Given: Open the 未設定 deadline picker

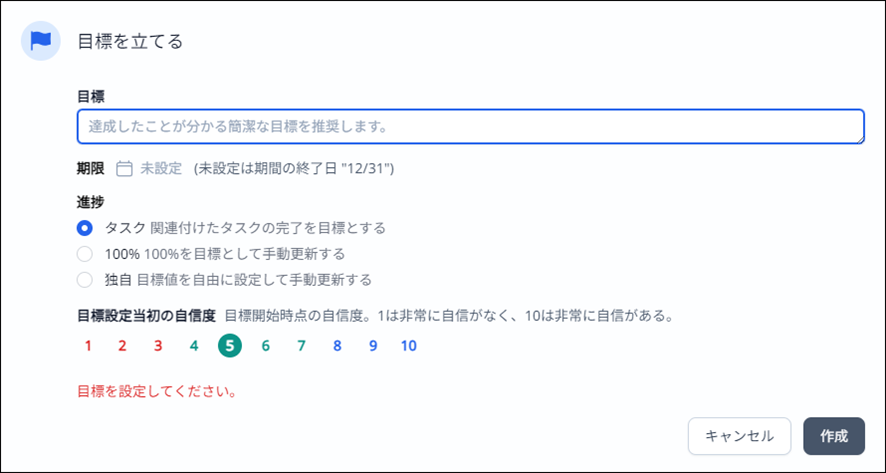Looking at the screenshot, I should [x=161, y=168].
